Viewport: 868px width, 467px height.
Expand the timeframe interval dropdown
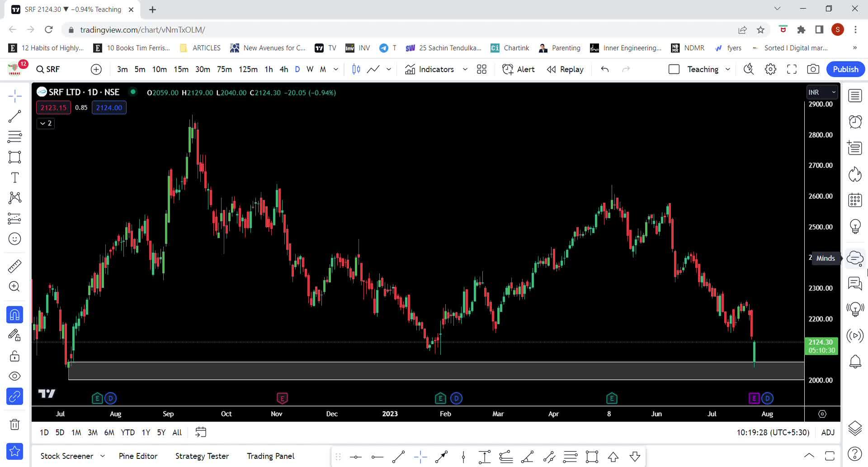(x=336, y=69)
